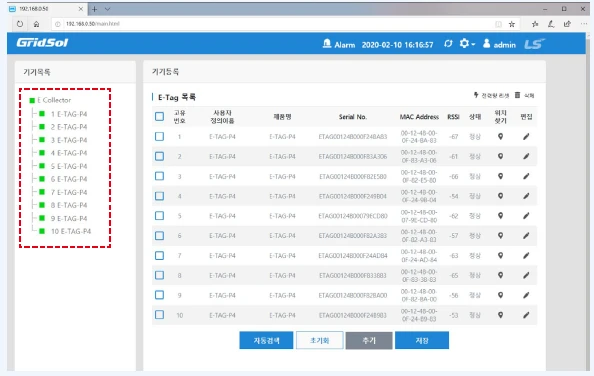
Task: Click the Serial No. column header
Action: (x=353, y=117)
